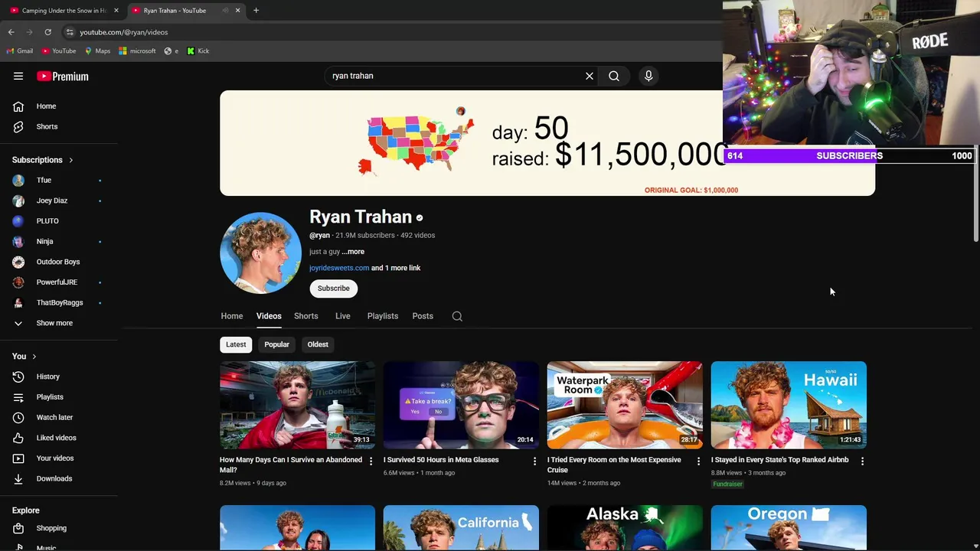Image resolution: width=980 pixels, height=551 pixels.
Task: Click the Fundraiser badge under Airbnb video
Action: pyautogui.click(x=727, y=484)
